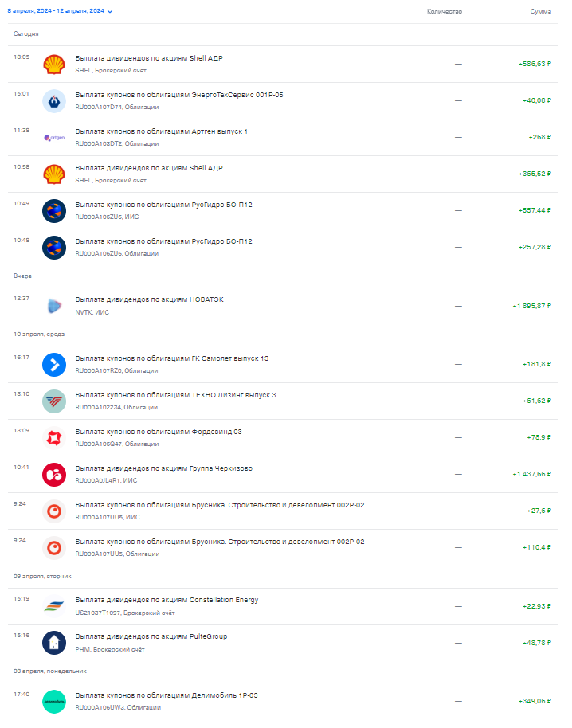The height and width of the screenshot is (728, 572).
Task: Click amount +61,62 ₽
Action: pyautogui.click(x=537, y=401)
